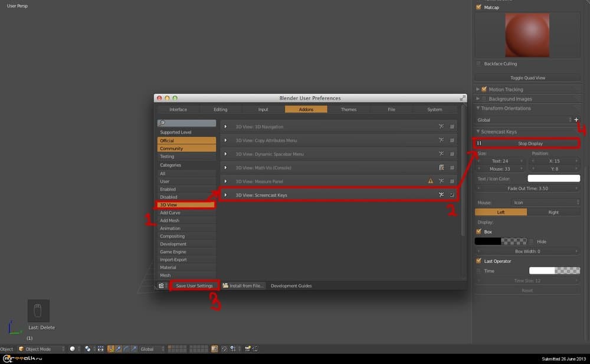
Task: Switch to the Interface tab
Action: (x=178, y=110)
